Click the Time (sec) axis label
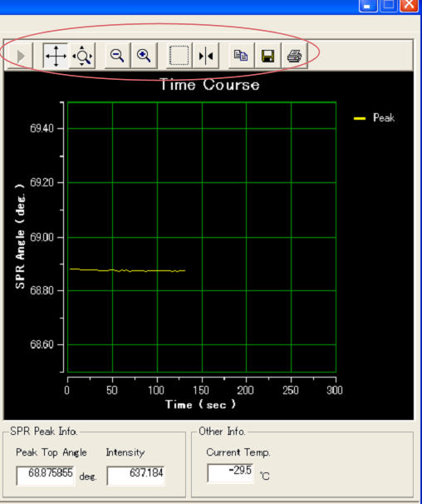 201,404
